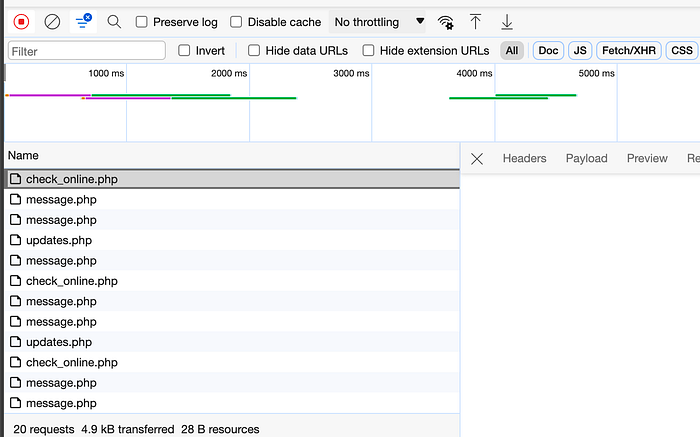Viewport: 700px width, 437px height.
Task: Open the No throttling dropdown
Action: click(377, 22)
